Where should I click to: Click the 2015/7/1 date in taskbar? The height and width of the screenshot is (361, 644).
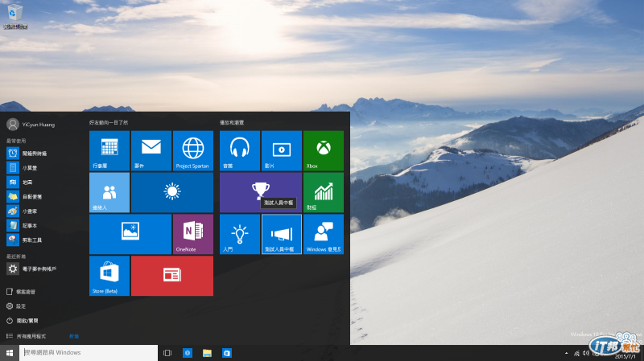point(624,356)
